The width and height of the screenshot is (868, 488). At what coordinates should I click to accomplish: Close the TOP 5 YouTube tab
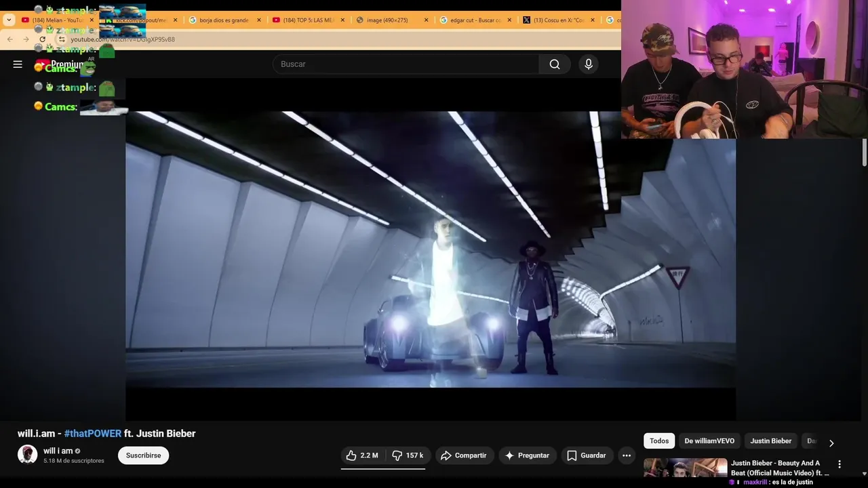pyautogui.click(x=342, y=20)
